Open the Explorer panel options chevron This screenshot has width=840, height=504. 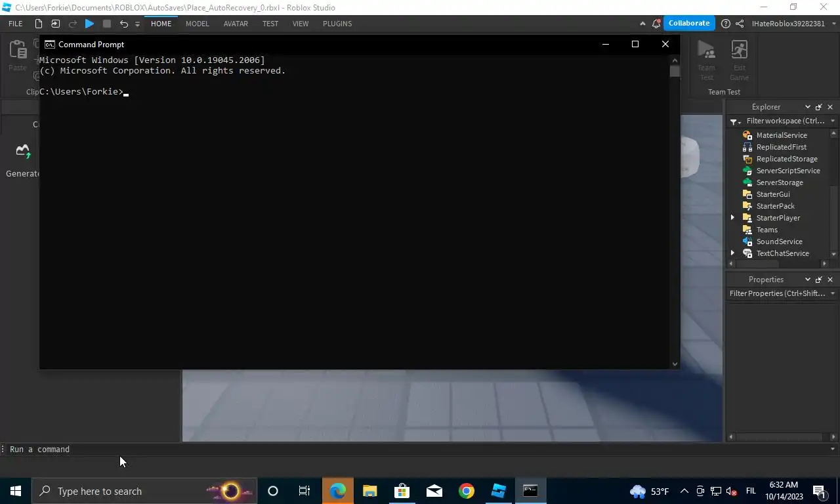(808, 107)
